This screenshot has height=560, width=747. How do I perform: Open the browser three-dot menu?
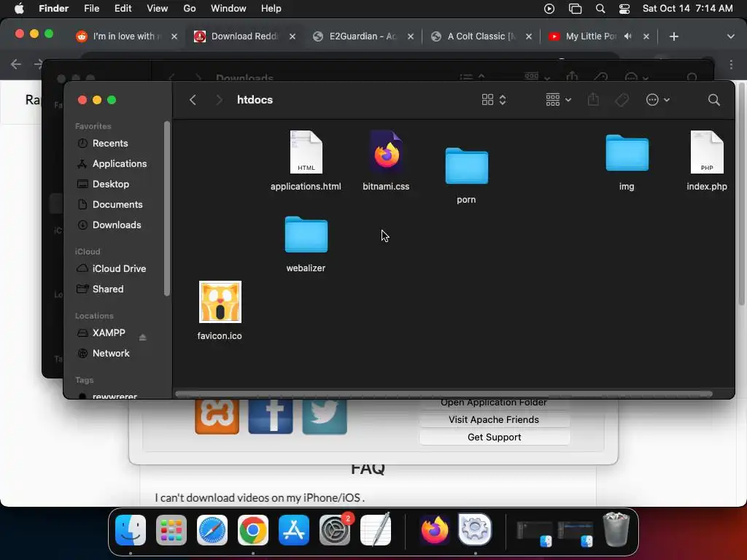click(731, 64)
